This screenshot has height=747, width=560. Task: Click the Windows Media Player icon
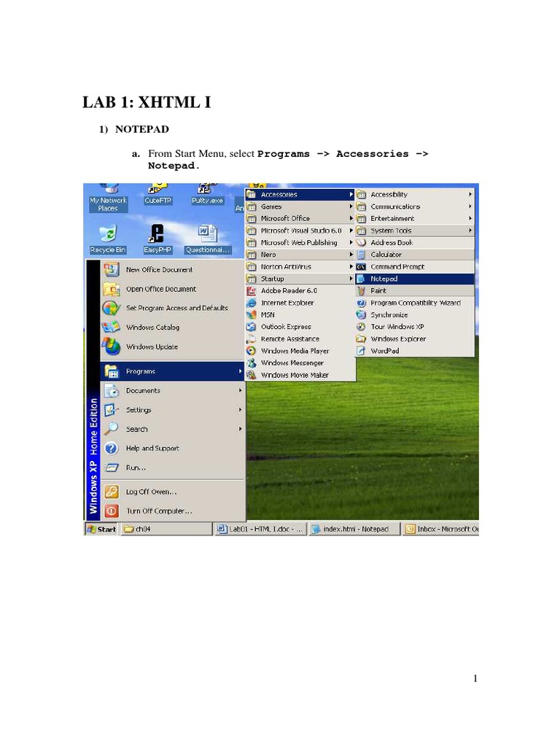[252, 351]
